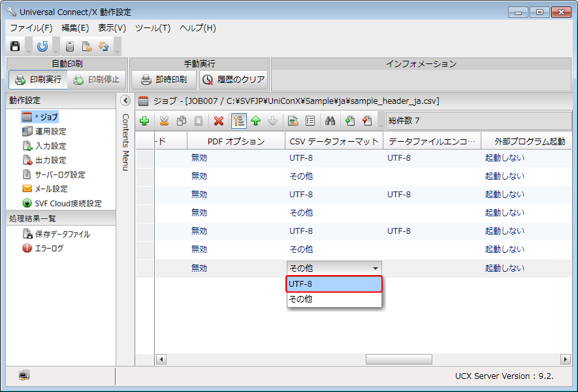578x392 pixels.
Task: Click the 動作設定 panel header
Action: (61, 101)
